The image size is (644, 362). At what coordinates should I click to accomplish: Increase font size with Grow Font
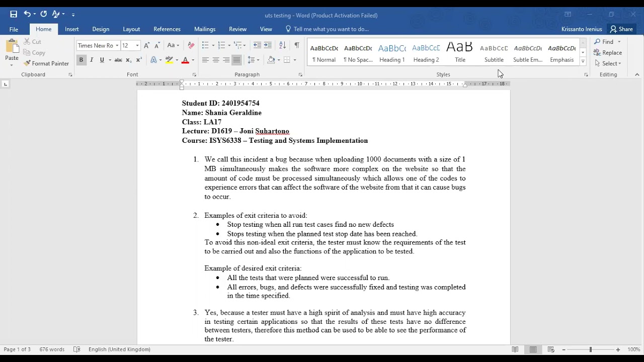click(147, 45)
